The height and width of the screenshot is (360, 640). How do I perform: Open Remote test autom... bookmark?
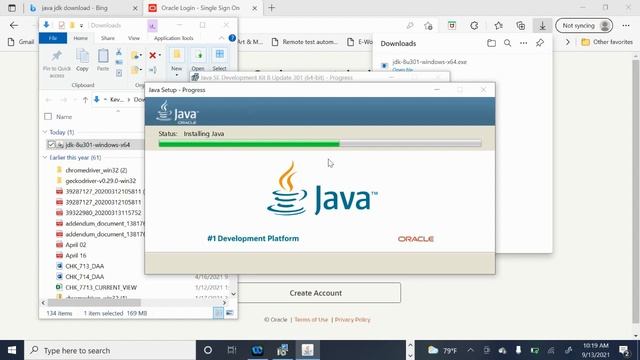(305, 42)
